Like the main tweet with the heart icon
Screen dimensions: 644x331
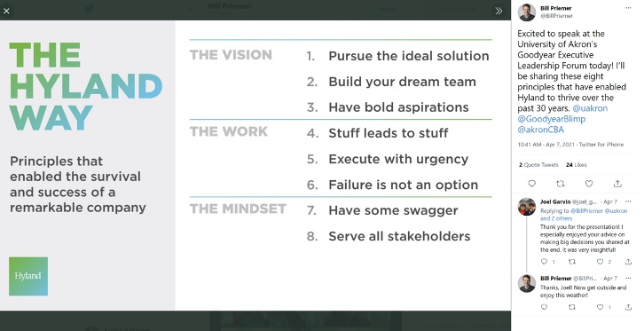click(x=589, y=184)
